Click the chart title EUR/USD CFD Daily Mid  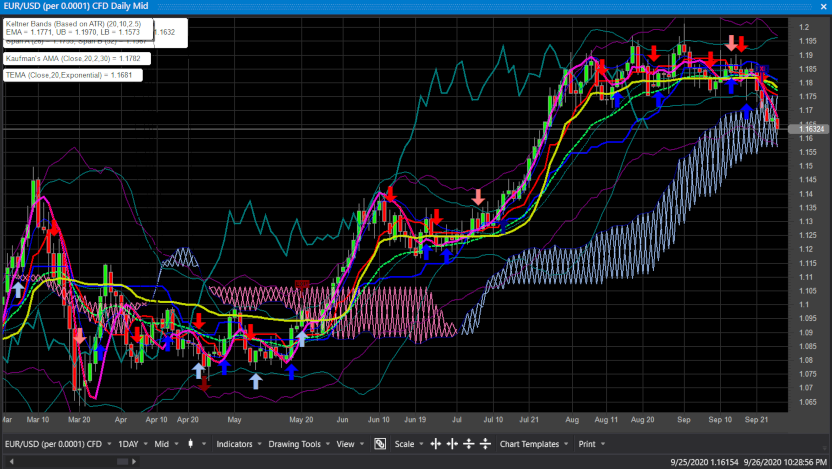[76, 6]
